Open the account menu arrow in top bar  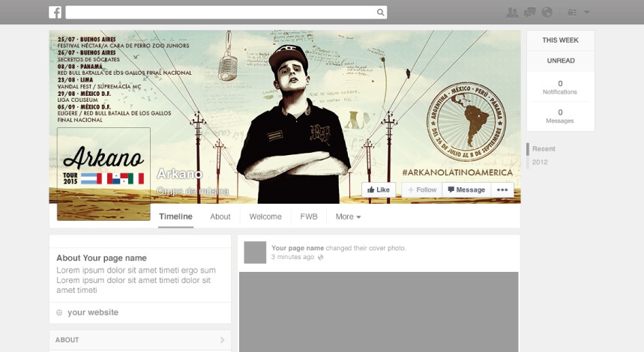(x=587, y=12)
